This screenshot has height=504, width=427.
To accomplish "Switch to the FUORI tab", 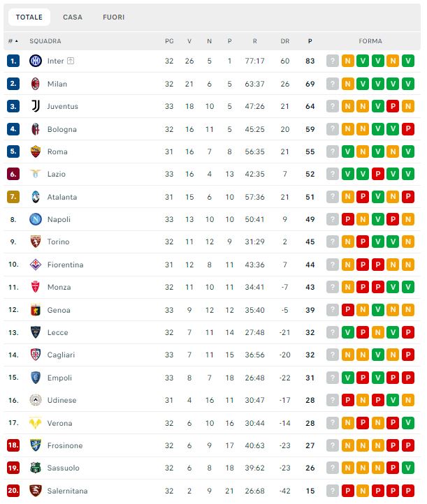I will 113,17.
